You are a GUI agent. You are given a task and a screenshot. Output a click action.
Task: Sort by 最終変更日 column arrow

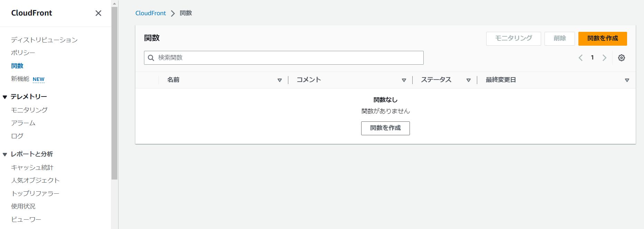tap(627, 80)
